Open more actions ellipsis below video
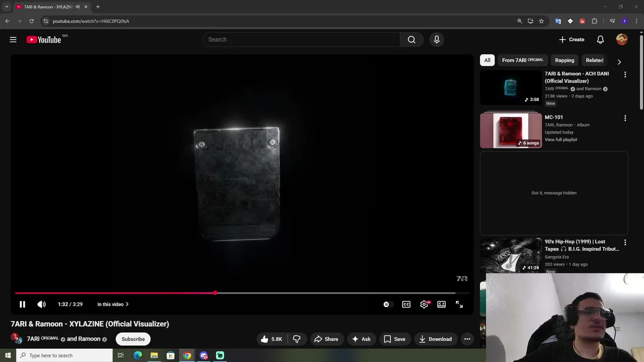The image size is (644, 362). pos(467,339)
